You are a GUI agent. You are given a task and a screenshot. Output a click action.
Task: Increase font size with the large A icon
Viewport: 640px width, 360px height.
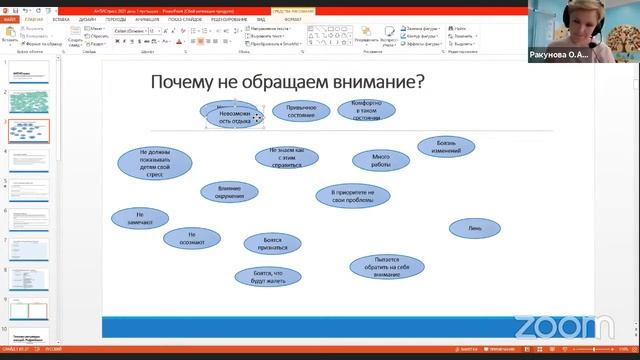166,31
